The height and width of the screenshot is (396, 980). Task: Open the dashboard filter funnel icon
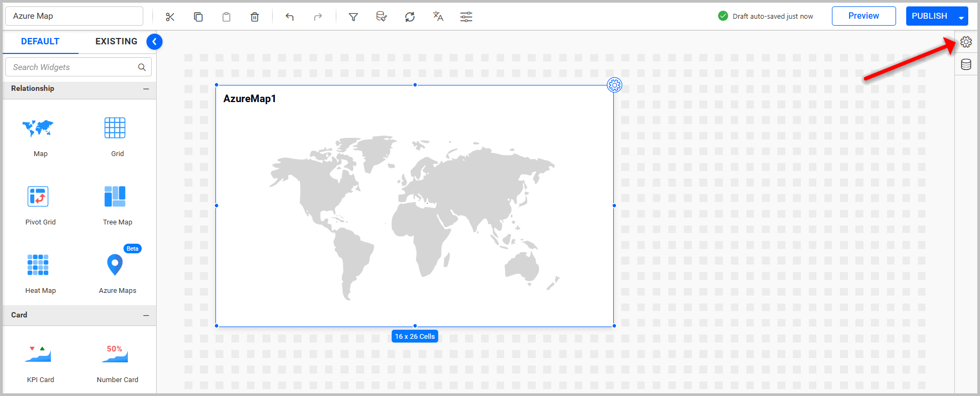click(x=353, y=17)
